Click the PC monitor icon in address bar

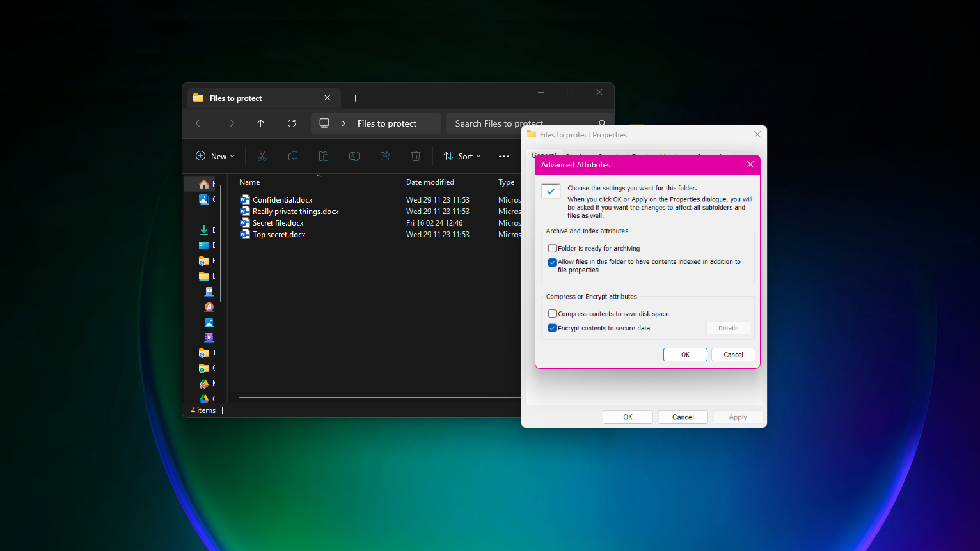(x=324, y=123)
